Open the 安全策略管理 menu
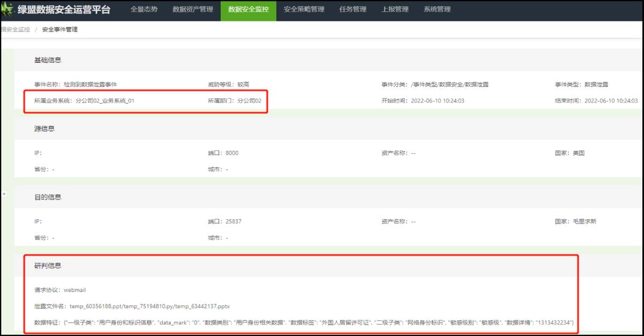 pyautogui.click(x=304, y=10)
